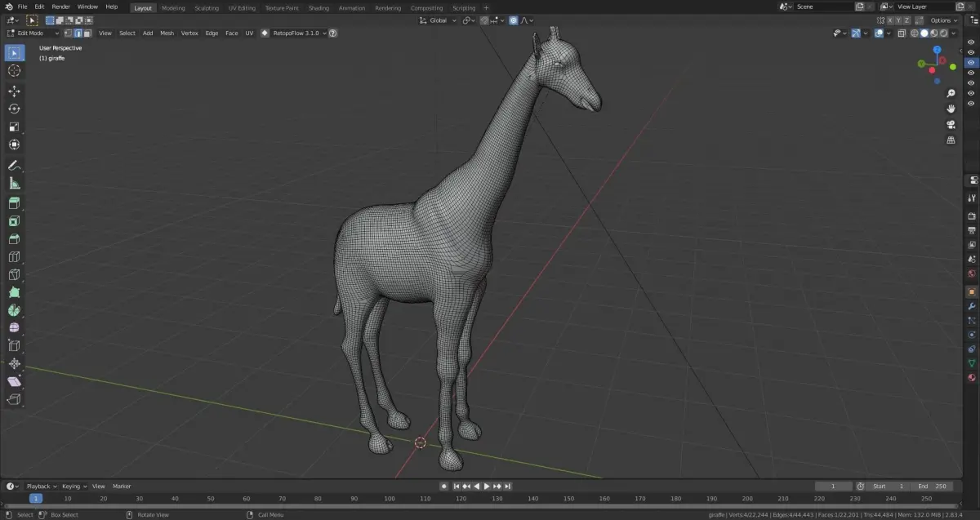
Task: Select the Annotate pencil tool
Action: (14, 166)
